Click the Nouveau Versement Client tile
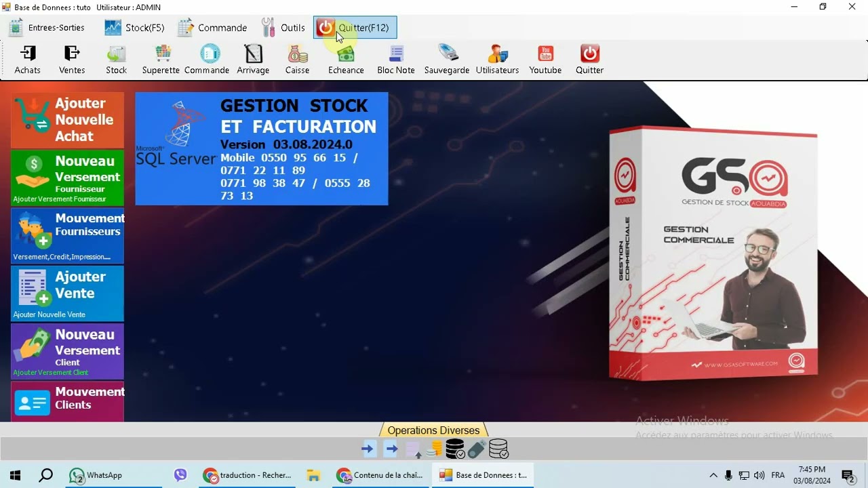The height and width of the screenshot is (488, 868). (x=67, y=351)
